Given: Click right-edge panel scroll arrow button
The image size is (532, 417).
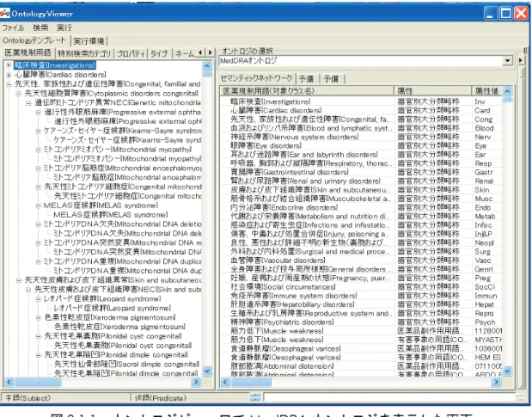Looking at the screenshot, I should click(x=521, y=60).
